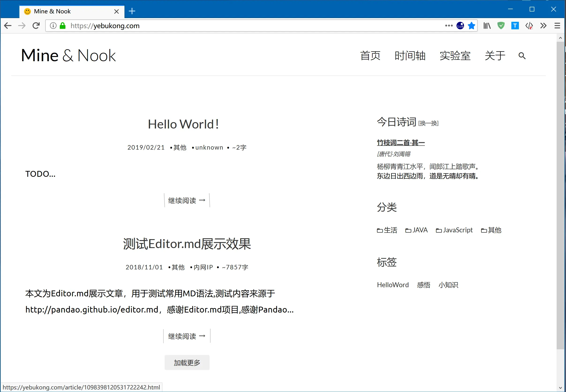The image size is (566, 392).
Task: Open the Library bookshelf icon
Action: click(x=487, y=26)
